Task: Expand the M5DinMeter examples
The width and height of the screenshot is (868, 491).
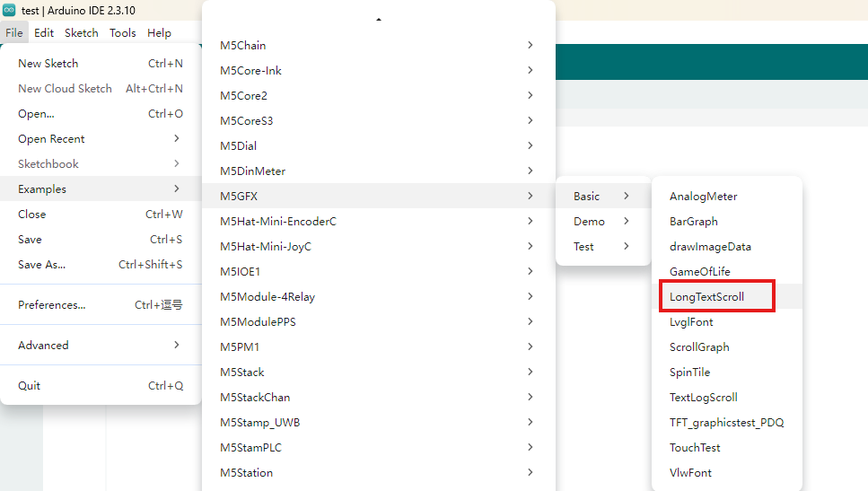Action: click(x=379, y=171)
